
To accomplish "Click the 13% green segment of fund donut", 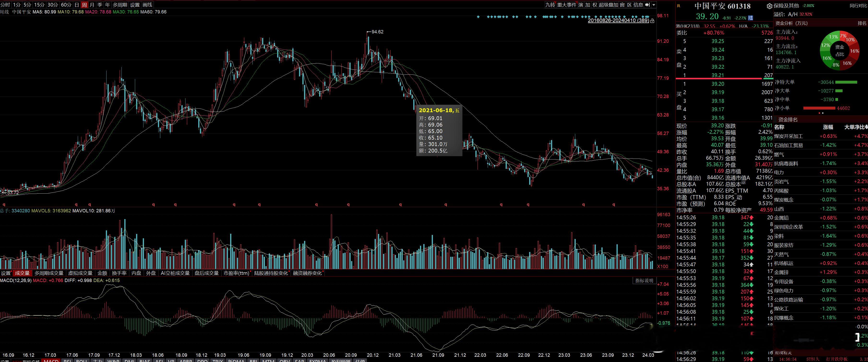I will (834, 37).
